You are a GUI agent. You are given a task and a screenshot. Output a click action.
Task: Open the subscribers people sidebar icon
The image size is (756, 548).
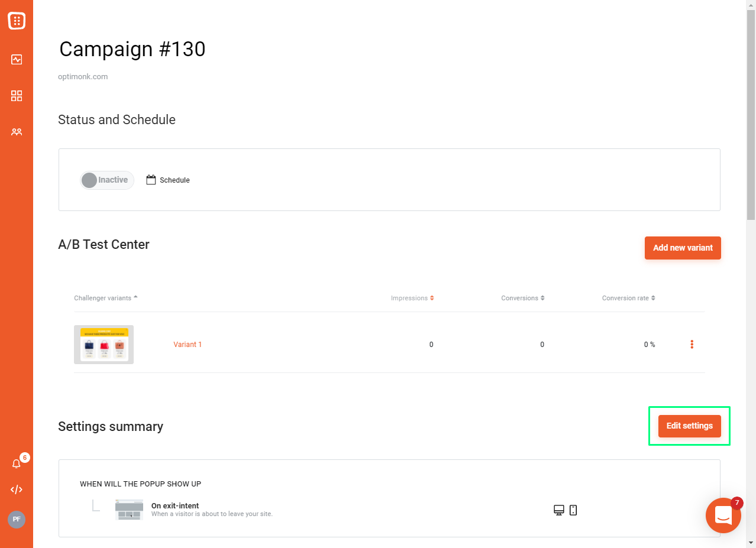(x=17, y=132)
